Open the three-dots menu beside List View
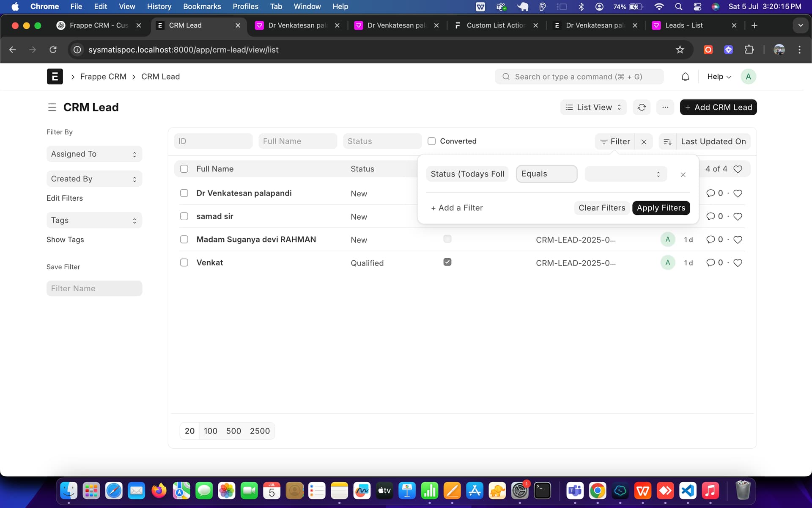Image resolution: width=812 pixels, height=508 pixels. pyautogui.click(x=665, y=108)
